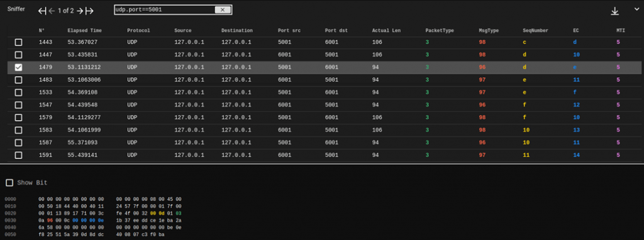Click Actual Len 106 in row 1579
Screen dimensions: 644x240
tap(377, 117)
